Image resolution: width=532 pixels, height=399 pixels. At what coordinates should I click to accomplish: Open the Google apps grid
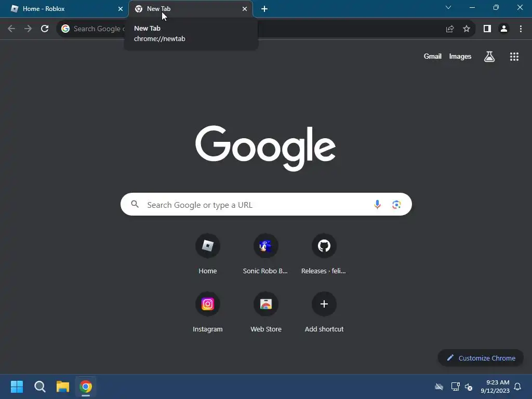514,57
